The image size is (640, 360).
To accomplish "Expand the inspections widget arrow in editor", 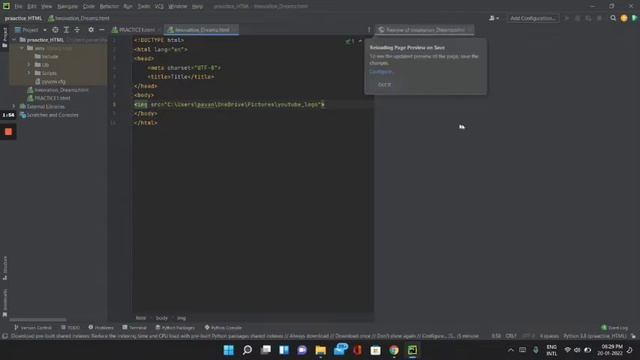I will coord(360,41).
